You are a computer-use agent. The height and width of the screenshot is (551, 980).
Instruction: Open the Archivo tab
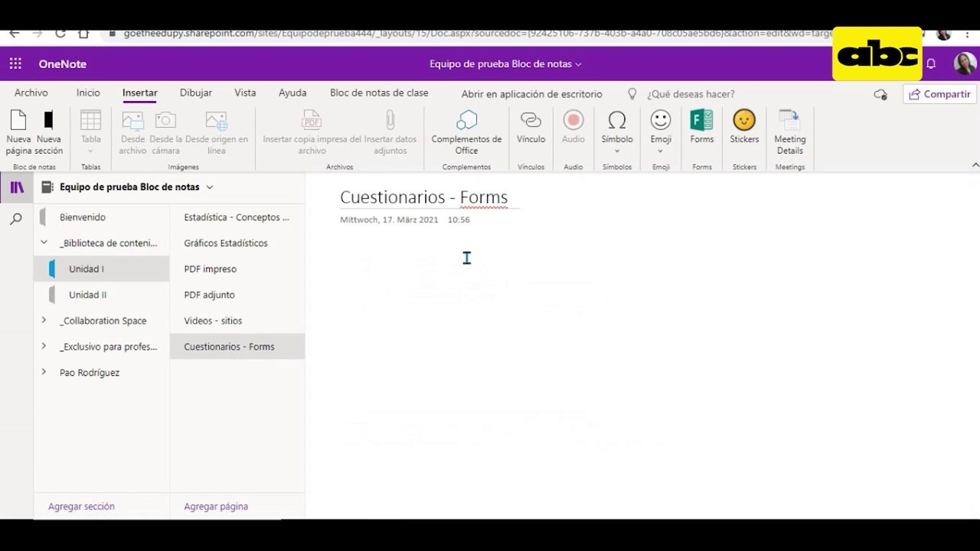click(31, 93)
